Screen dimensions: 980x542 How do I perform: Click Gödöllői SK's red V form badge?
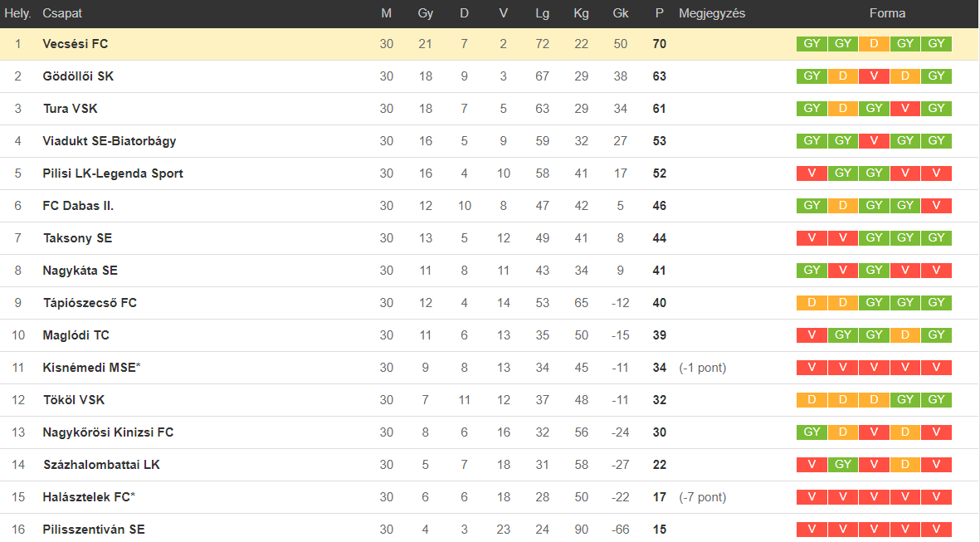pos(874,76)
